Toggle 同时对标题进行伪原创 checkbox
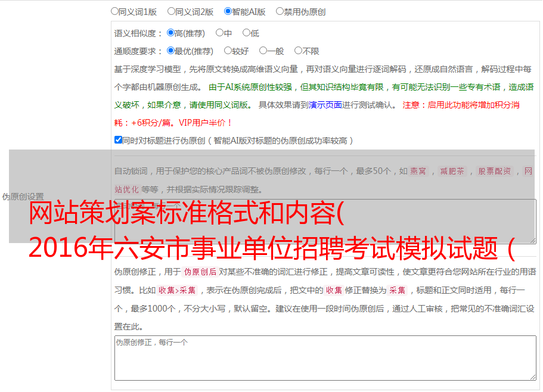Image resolution: width=543 pixels, height=392 pixels. (118, 140)
